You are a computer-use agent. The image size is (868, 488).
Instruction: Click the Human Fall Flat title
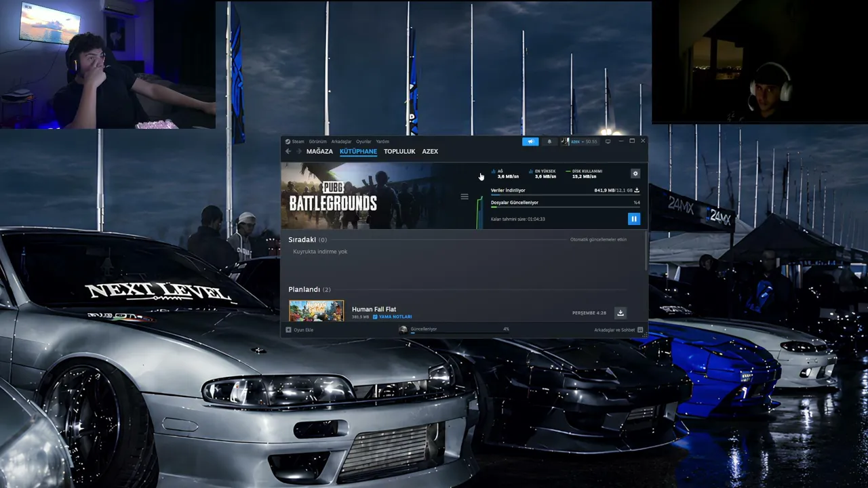pyautogui.click(x=374, y=309)
